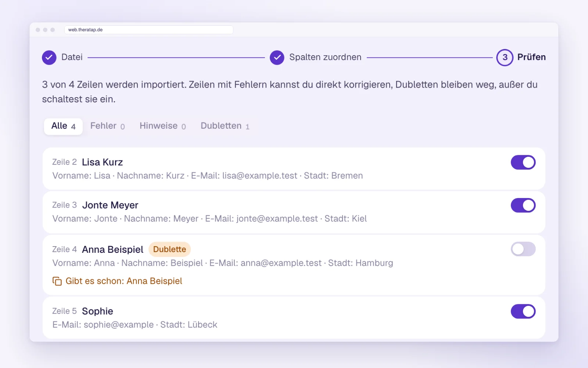Click the Datei step checkmark icon
The height and width of the screenshot is (368, 588).
coord(49,57)
